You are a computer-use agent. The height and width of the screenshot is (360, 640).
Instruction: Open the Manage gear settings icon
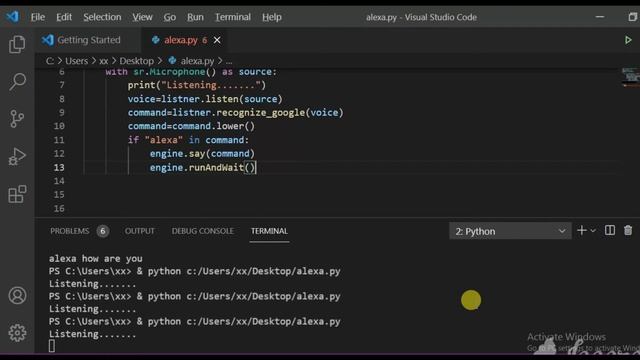(17, 333)
